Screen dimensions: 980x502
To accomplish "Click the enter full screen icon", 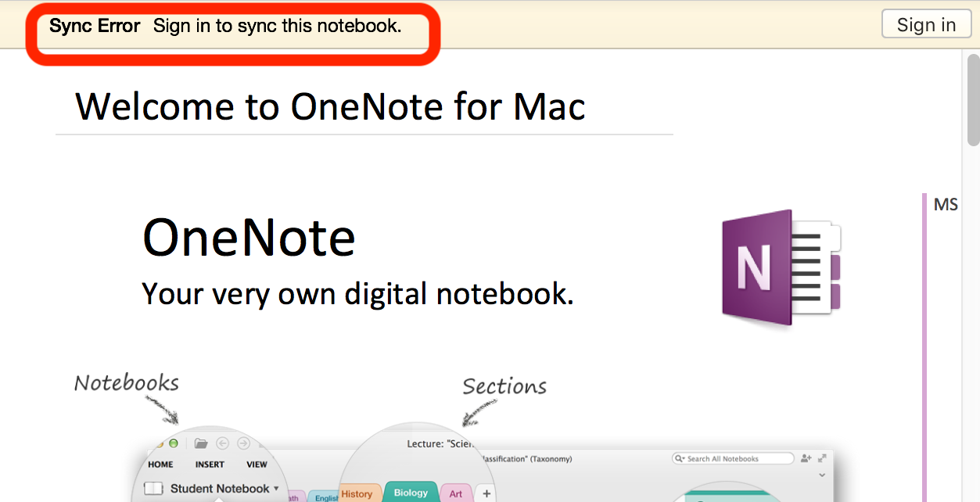I will 822,458.
